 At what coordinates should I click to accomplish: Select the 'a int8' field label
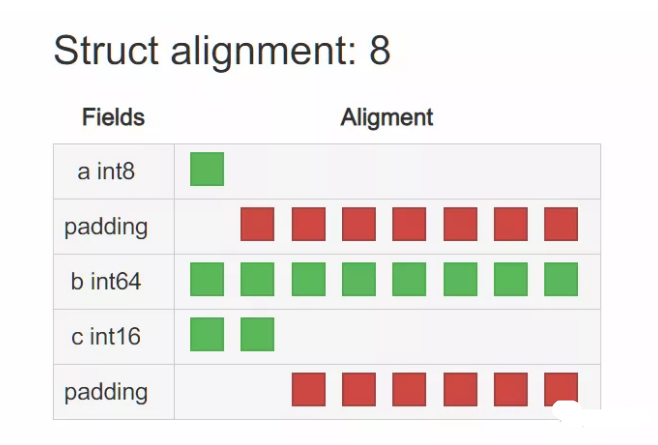point(106,171)
